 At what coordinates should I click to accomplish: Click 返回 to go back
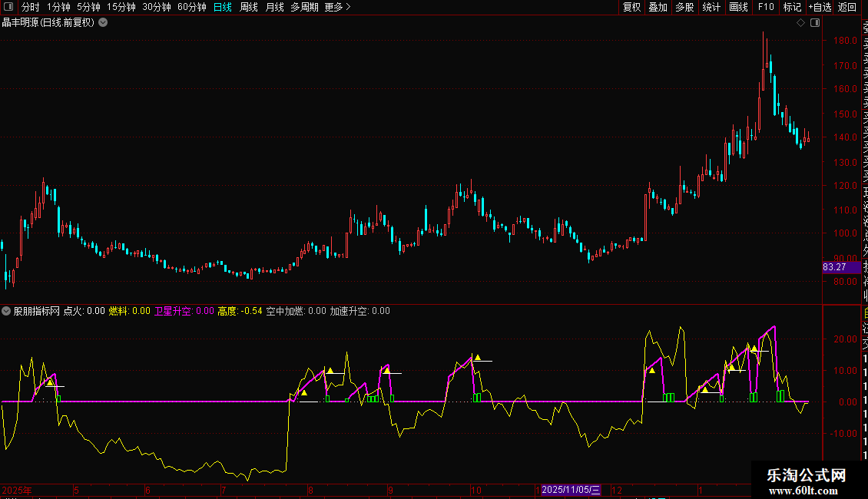[x=847, y=7]
